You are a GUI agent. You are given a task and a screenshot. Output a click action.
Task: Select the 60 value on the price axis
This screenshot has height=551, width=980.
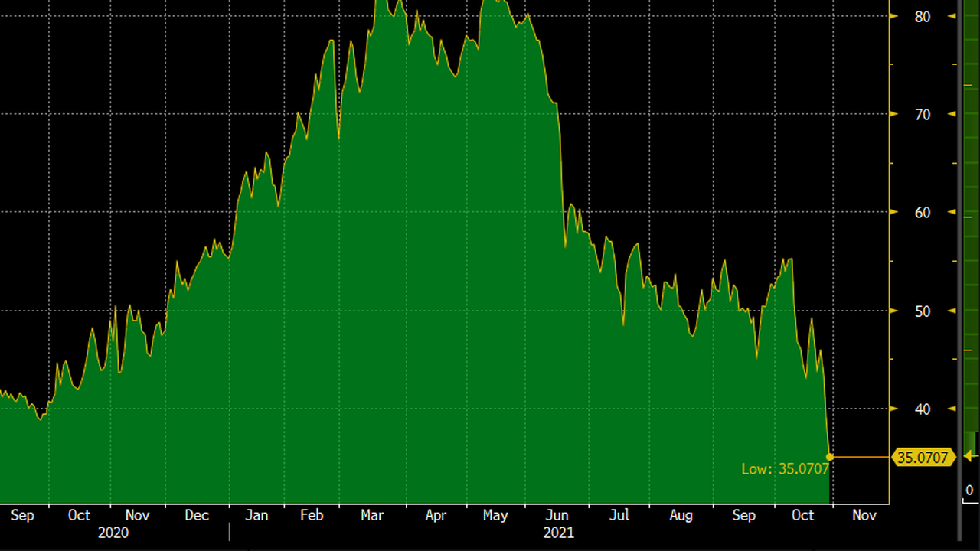[923, 212]
